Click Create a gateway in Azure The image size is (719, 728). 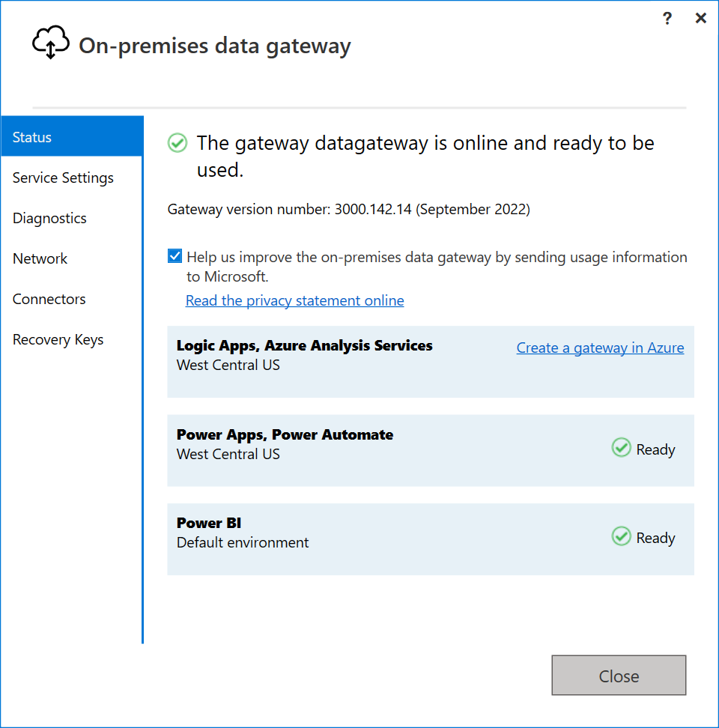(x=600, y=348)
